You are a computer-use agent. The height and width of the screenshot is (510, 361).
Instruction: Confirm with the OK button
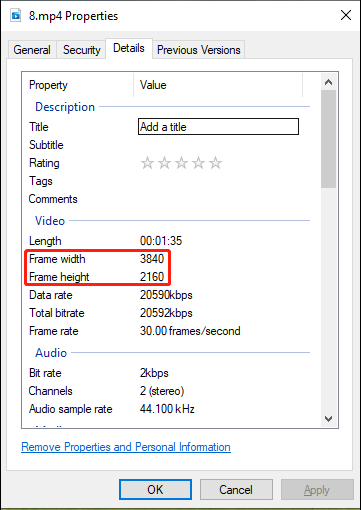point(155,490)
